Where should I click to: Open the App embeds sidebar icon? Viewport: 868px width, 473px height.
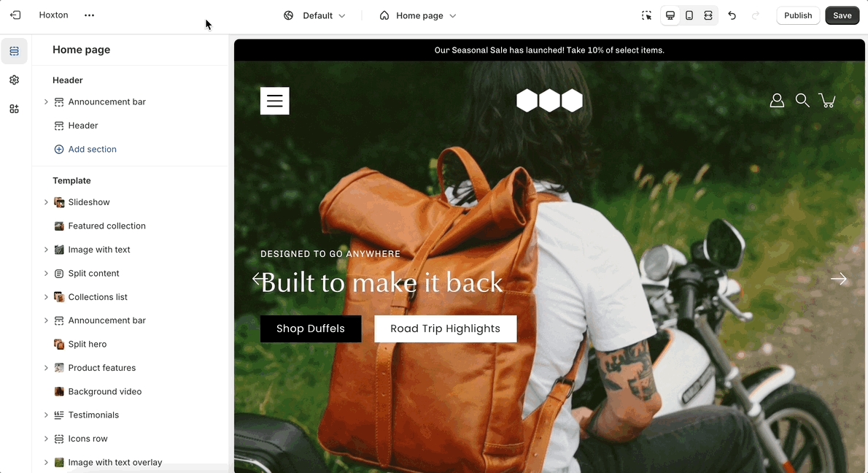pos(15,109)
